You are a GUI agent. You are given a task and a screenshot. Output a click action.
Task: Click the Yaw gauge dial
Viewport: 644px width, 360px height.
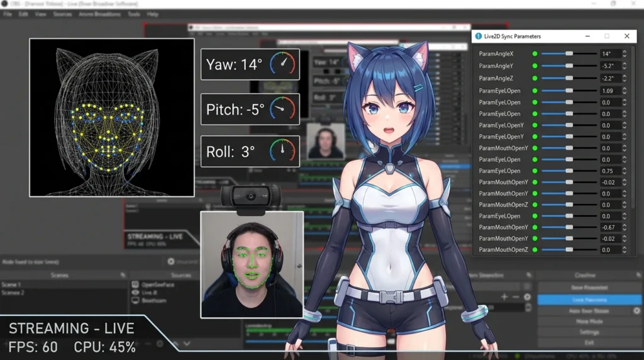pyautogui.click(x=282, y=65)
